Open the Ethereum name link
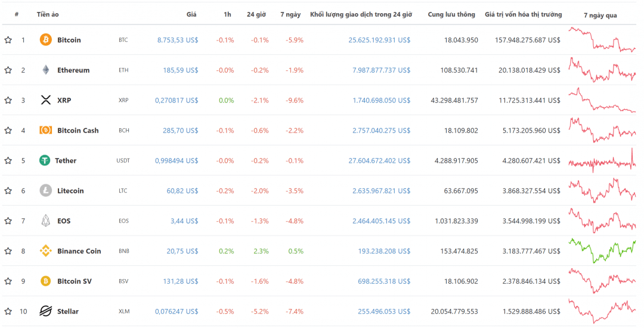Viewport: 644px width, 328px height. click(x=73, y=70)
